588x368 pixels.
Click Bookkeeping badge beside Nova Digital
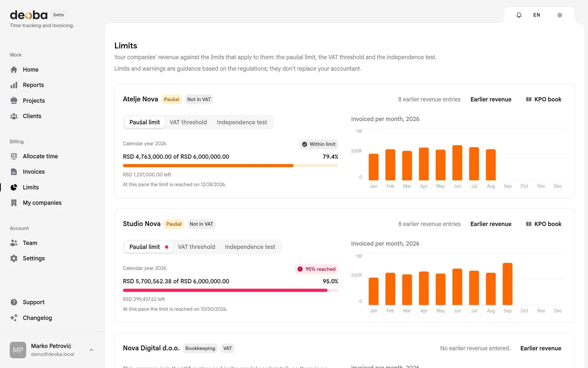click(200, 348)
